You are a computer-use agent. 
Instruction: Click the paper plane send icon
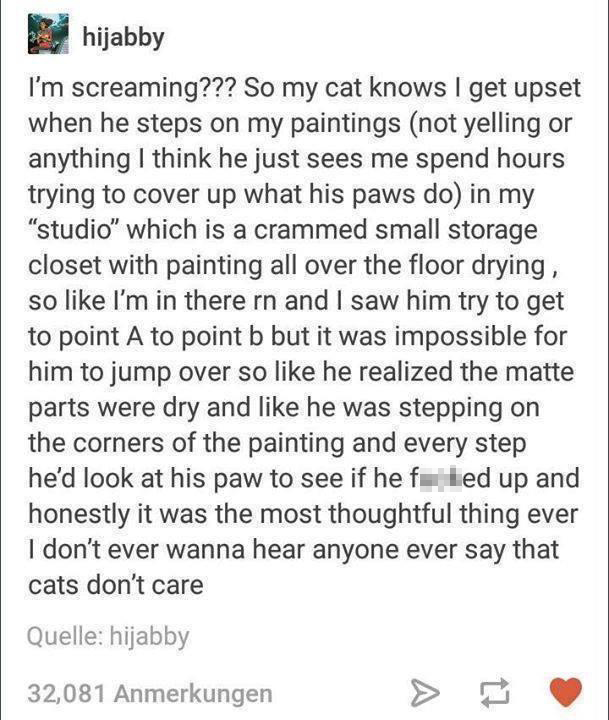(x=424, y=692)
